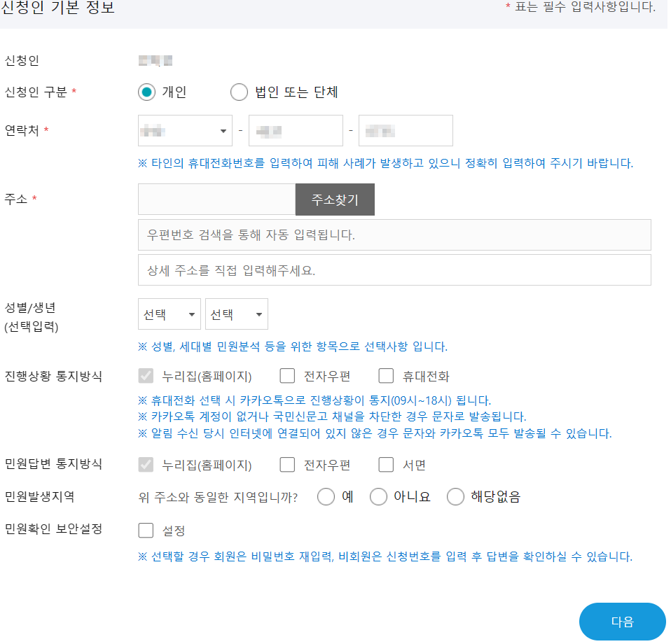This screenshot has width=671, height=644.
Task: Click the postal code input field
Action: tap(216, 199)
